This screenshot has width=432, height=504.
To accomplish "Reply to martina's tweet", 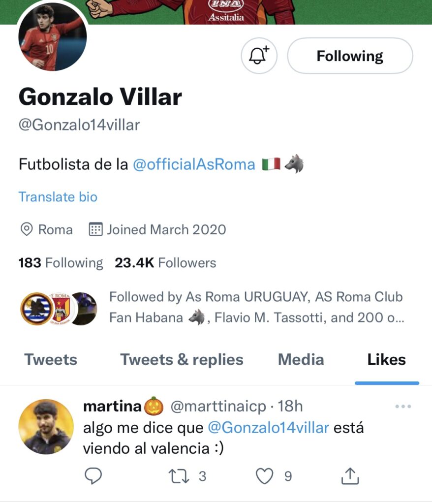I will [x=93, y=476].
